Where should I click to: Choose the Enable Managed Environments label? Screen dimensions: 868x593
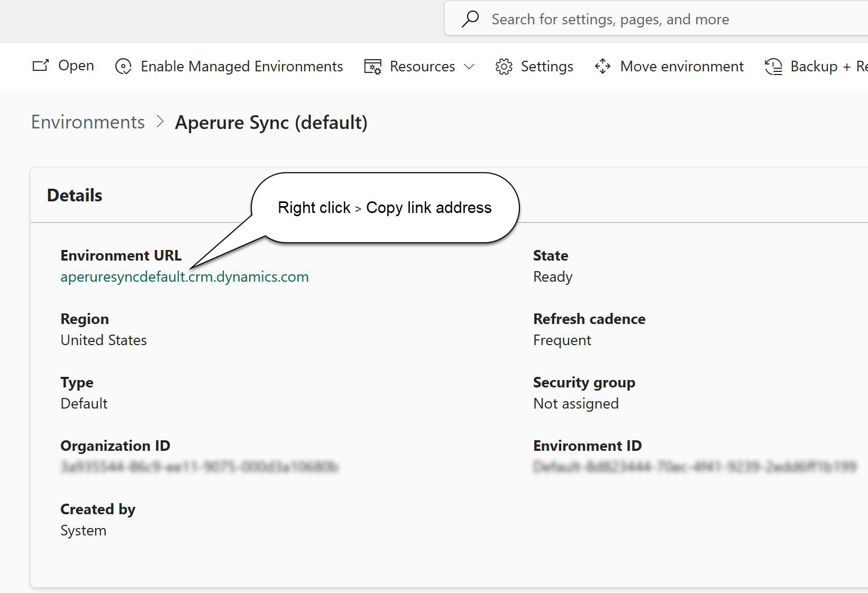242,67
